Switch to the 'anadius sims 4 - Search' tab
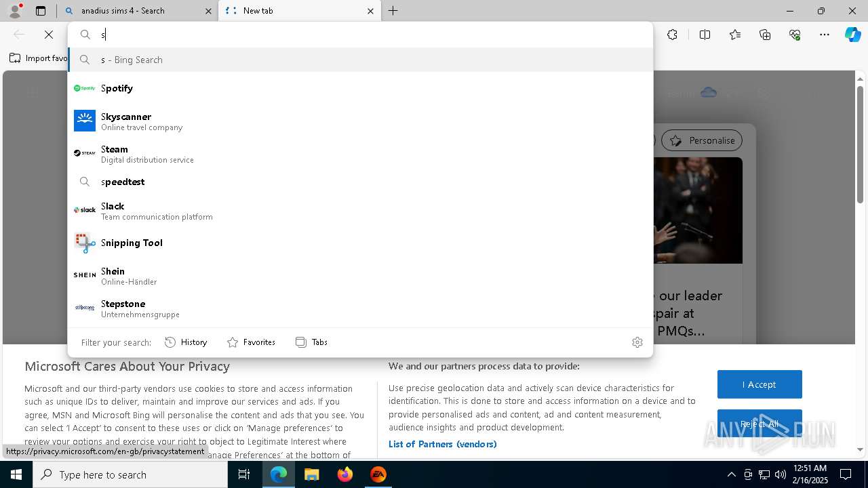This screenshot has height=488, width=868. [137, 11]
